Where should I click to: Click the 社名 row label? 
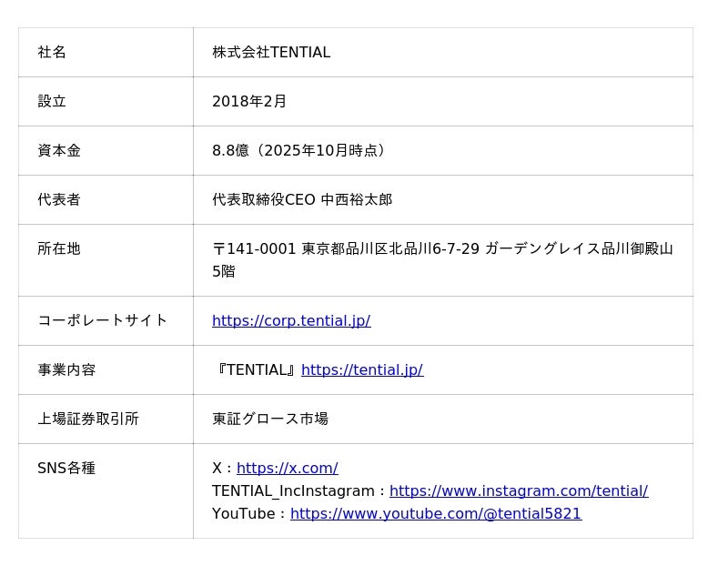pos(52,52)
